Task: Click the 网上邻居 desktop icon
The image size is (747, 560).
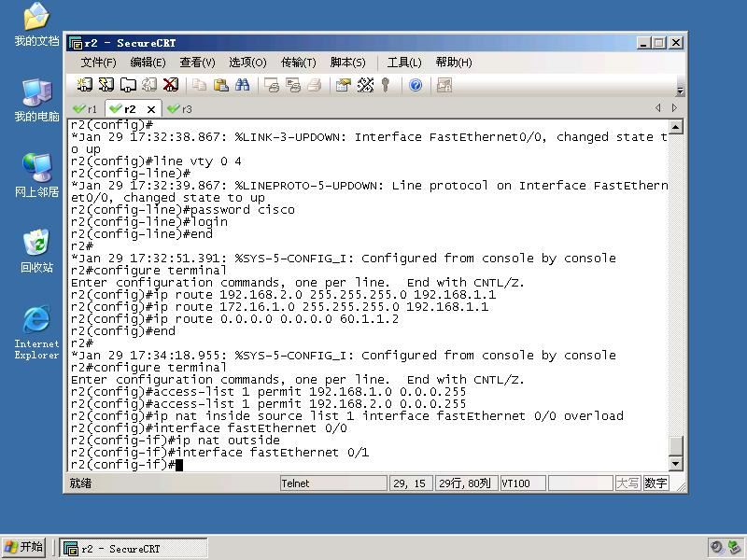Action: coord(36,175)
